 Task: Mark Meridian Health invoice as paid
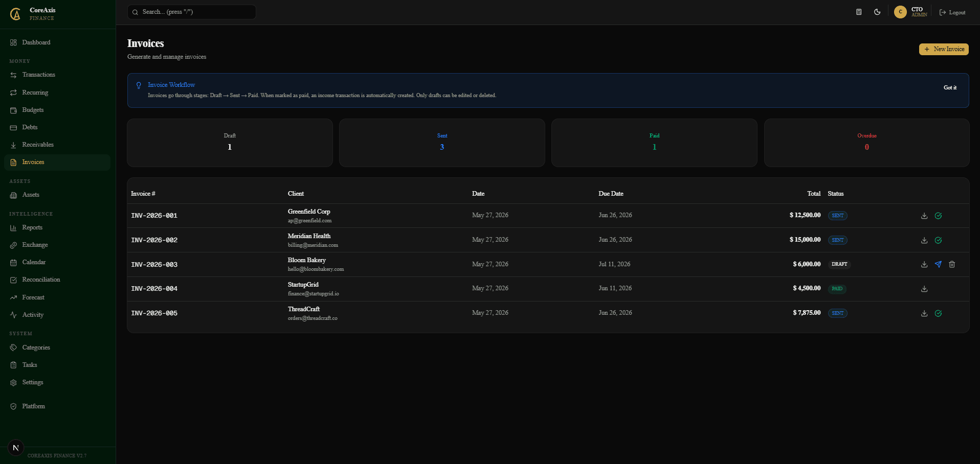click(x=938, y=240)
